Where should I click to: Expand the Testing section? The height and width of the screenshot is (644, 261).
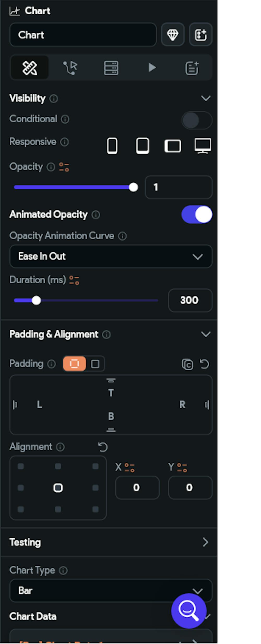pyautogui.click(x=205, y=542)
